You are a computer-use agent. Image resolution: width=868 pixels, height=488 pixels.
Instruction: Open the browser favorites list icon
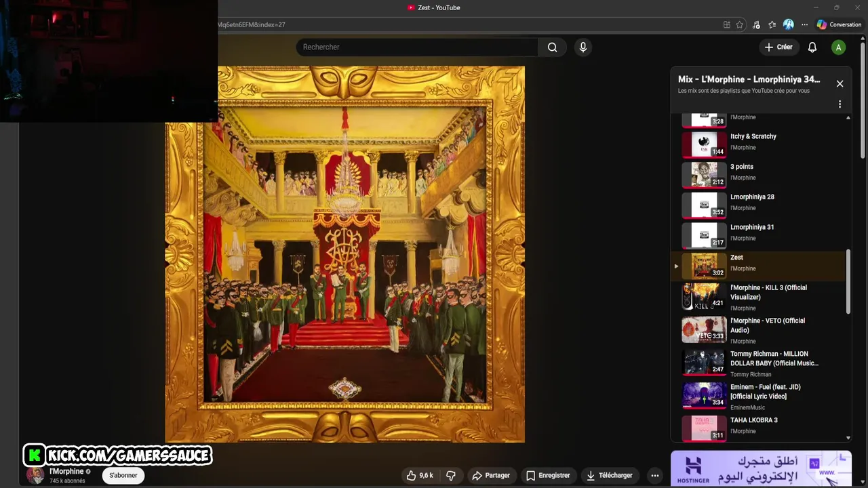(x=772, y=24)
